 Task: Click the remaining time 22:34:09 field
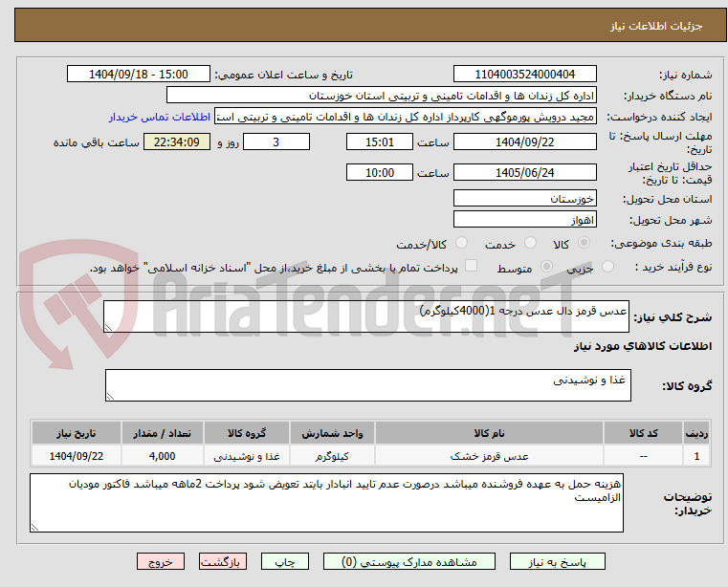coord(177,142)
